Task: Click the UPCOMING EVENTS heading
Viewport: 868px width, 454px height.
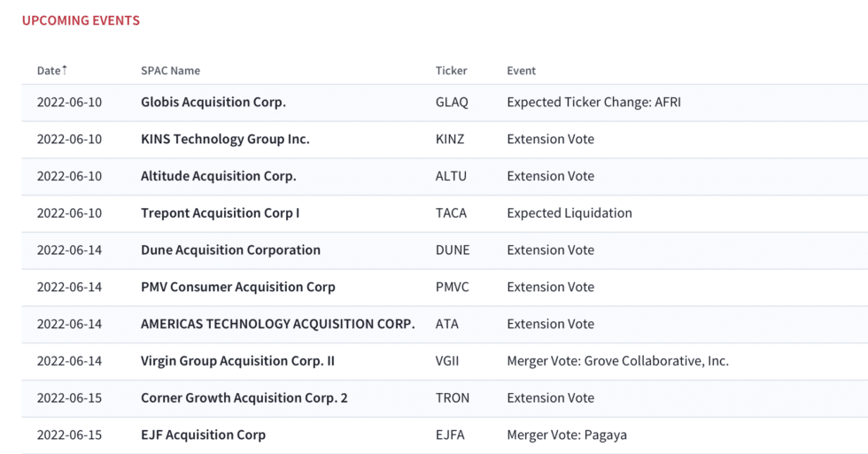Action: coord(81,20)
